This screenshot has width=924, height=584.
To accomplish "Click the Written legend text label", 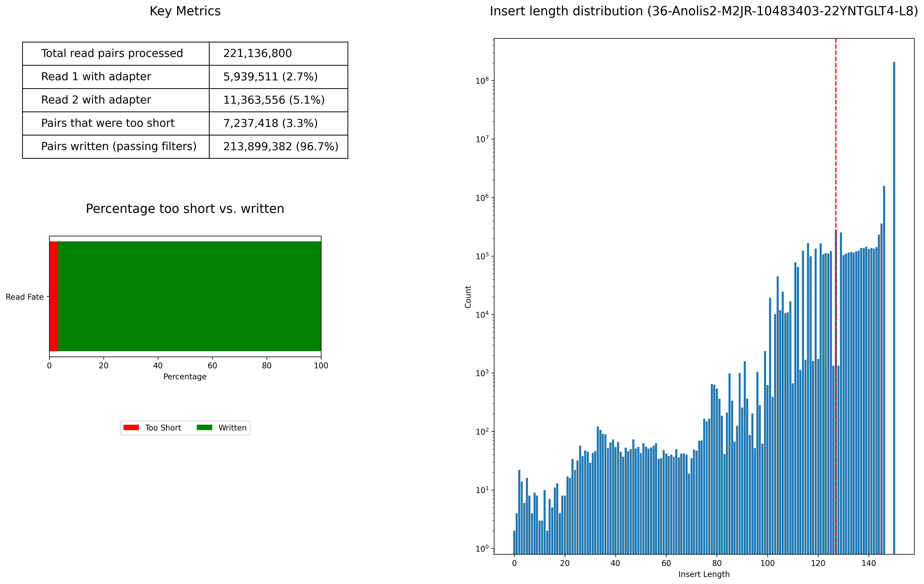I will coord(232,428).
